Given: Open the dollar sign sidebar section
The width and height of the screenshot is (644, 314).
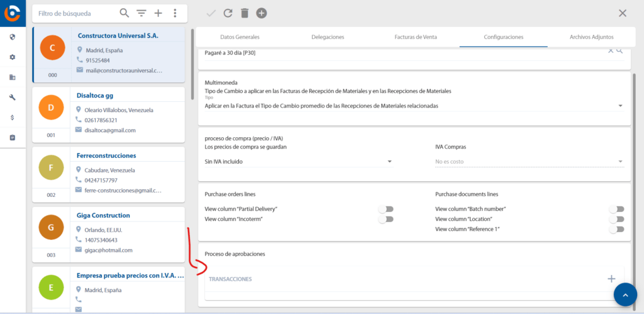Looking at the screenshot, I should point(13,117).
